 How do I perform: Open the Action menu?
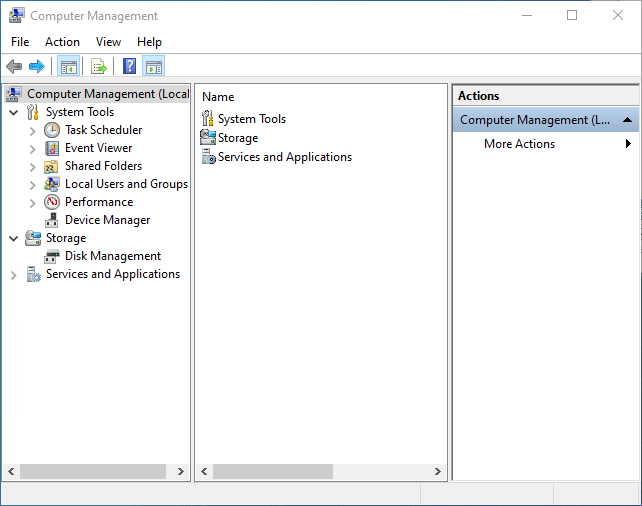[62, 42]
